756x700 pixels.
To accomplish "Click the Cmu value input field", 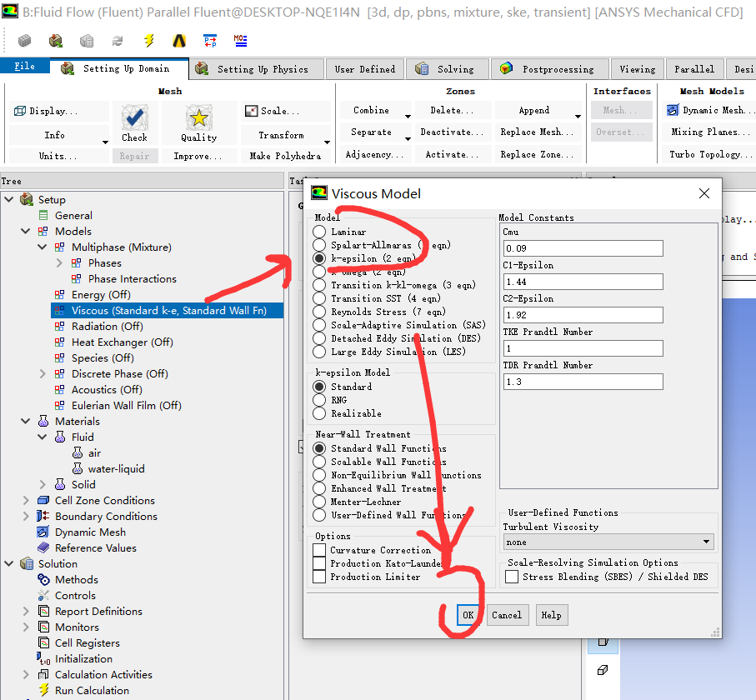I will 583,248.
